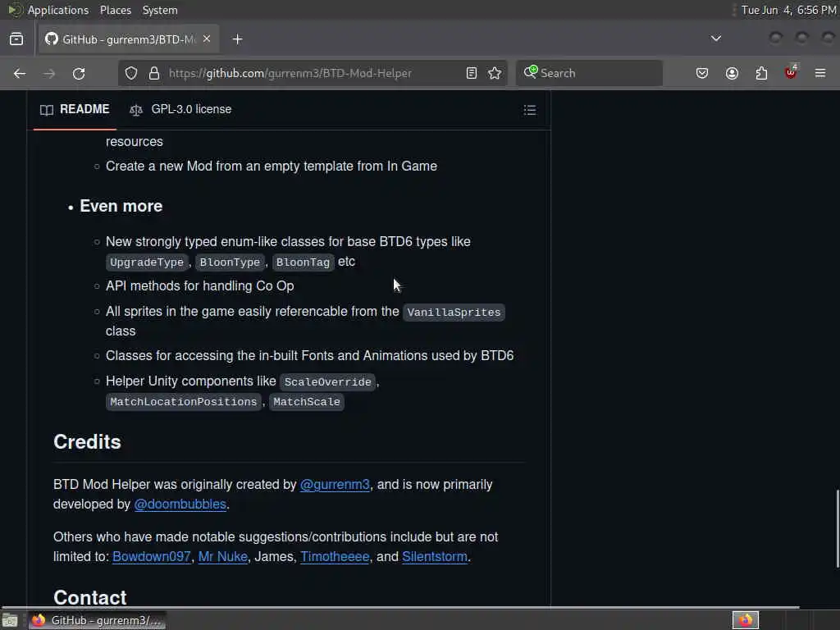Click the MatchScale code label
840x630 pixels.
click(307, 402)
